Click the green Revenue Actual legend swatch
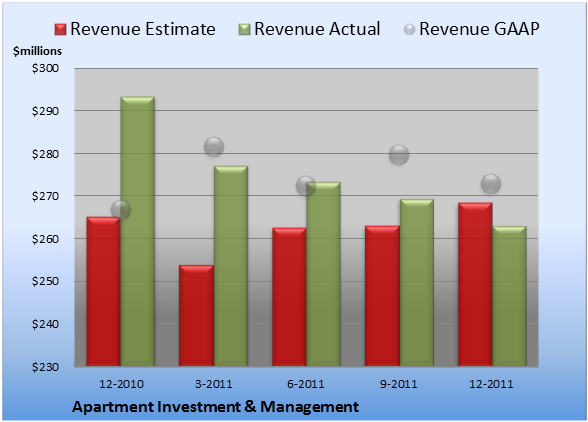588x422 pixels. (244, 30)
